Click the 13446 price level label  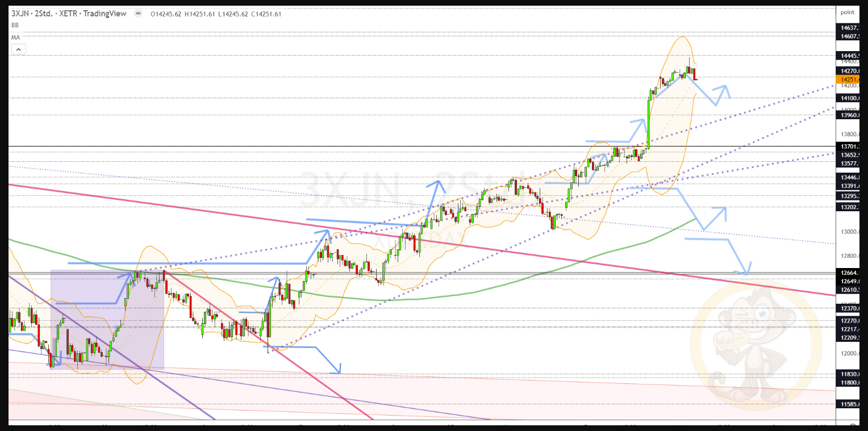849,177
